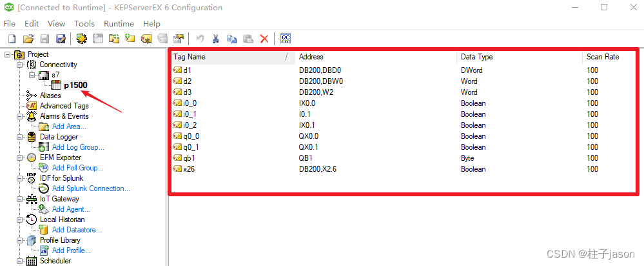The image size is (644, 266).
Task: Click the Paste toolbar icon
Action: point(248,39)
